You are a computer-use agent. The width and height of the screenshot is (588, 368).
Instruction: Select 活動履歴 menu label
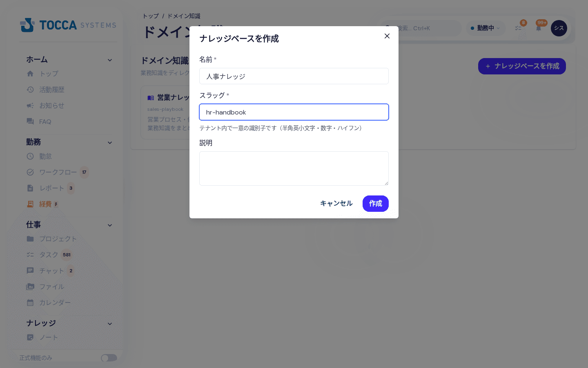(x=52, y=90)
